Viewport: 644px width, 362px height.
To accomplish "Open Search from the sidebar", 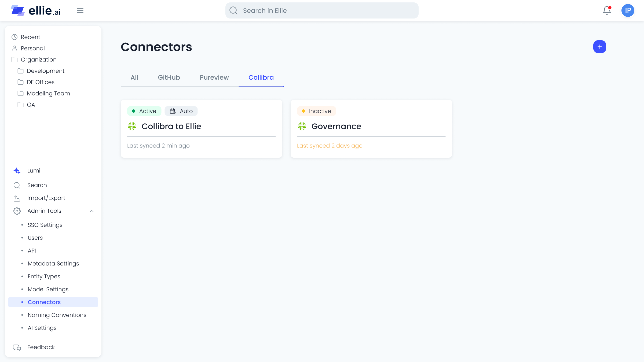I will click(37, 185).
